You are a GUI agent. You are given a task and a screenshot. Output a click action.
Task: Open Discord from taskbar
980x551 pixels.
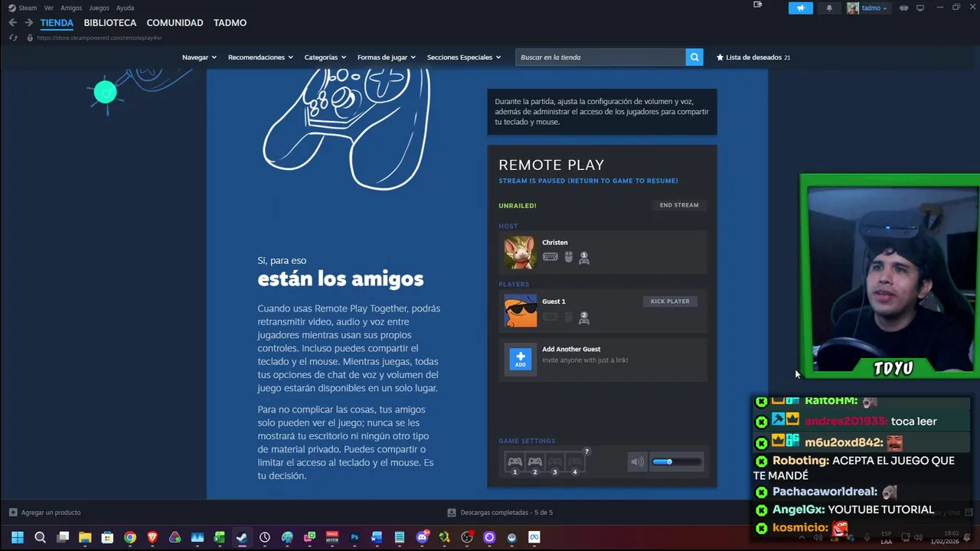click(x=422, y=537)
